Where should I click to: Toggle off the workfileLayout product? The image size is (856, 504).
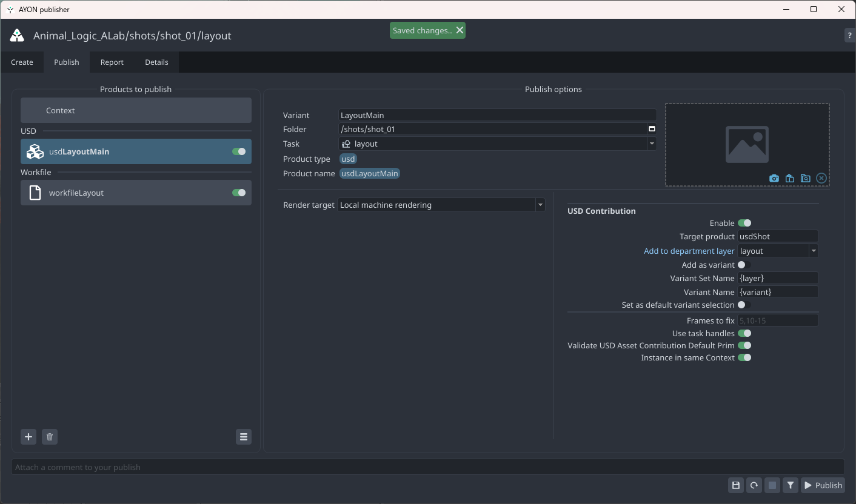point(239,193)
